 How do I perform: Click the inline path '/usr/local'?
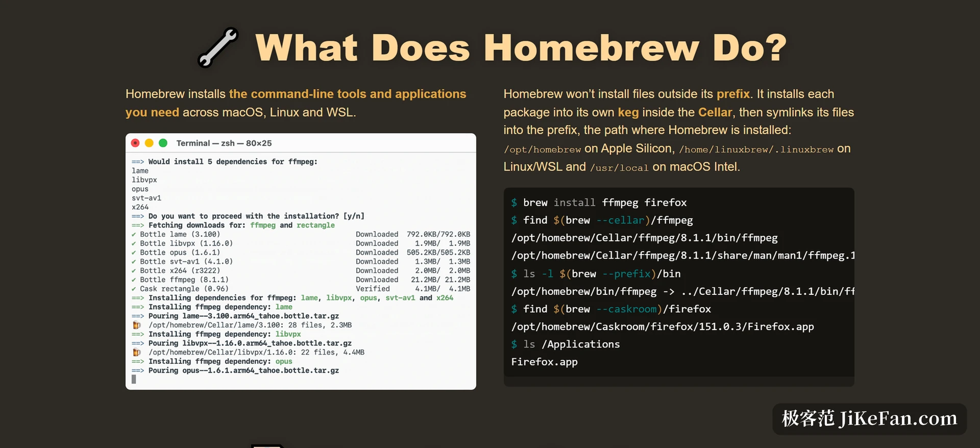pos(619,168)
